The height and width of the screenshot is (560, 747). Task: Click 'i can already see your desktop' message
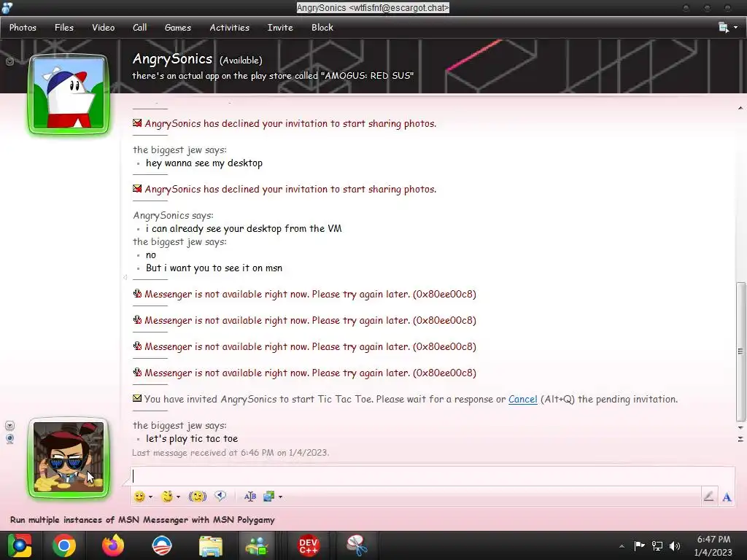coord(244,228)
